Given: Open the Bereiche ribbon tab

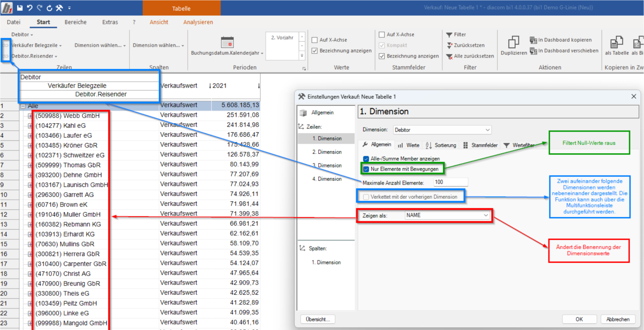Looking at the screenshot, I should click(x=76, y=22).
